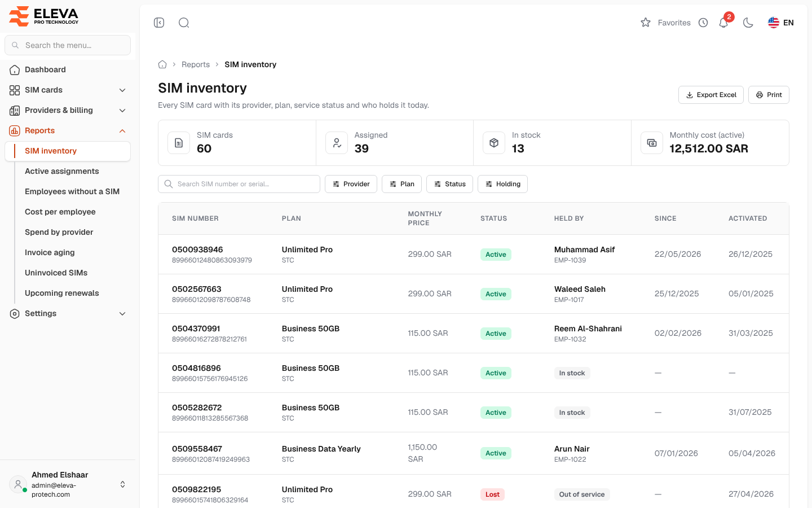Open the Status filter dropdown
The width and height of the screenshot is (812, 508).
449,184
